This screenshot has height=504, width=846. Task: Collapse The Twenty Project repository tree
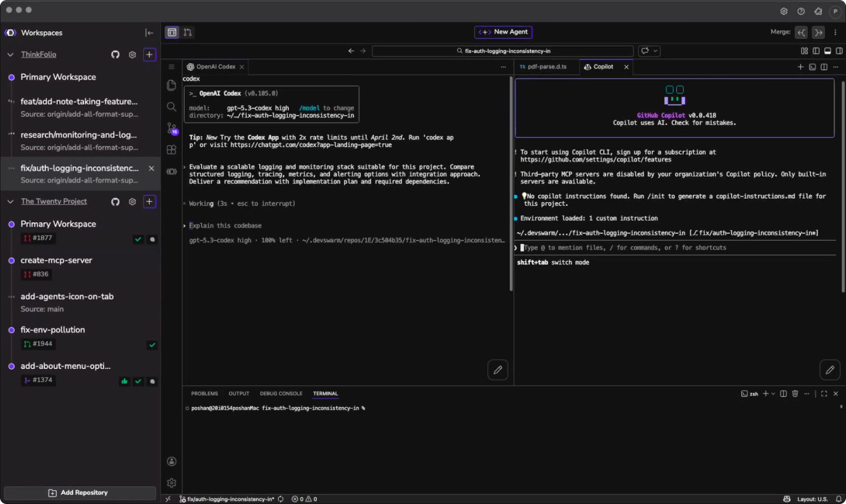coord(10,201)
